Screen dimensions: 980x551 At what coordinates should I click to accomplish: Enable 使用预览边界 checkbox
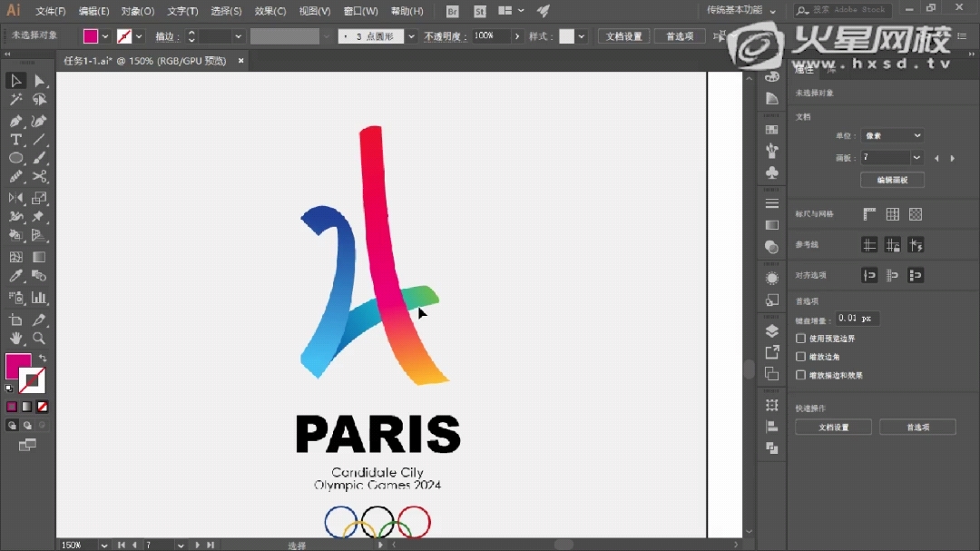click(800, 339)
